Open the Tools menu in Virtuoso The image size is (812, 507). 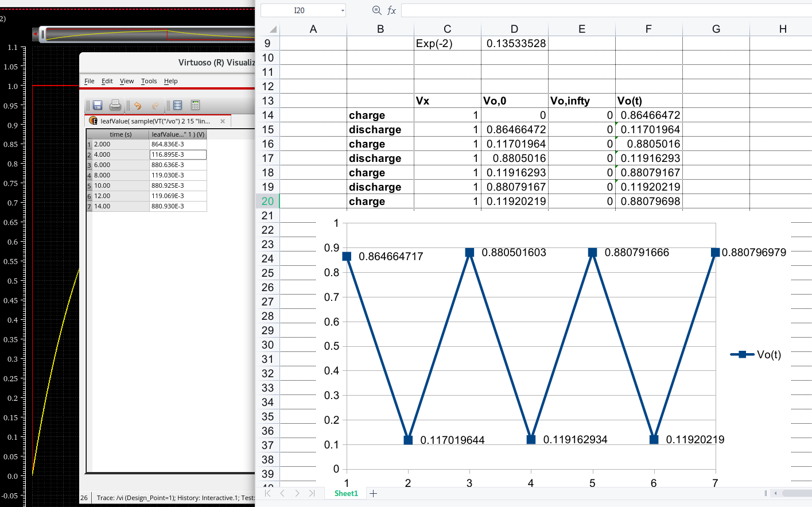coord(149,81)
